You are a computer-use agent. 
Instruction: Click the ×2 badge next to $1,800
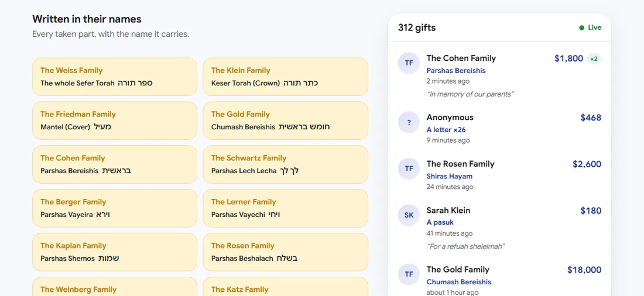tap(594, 58)
